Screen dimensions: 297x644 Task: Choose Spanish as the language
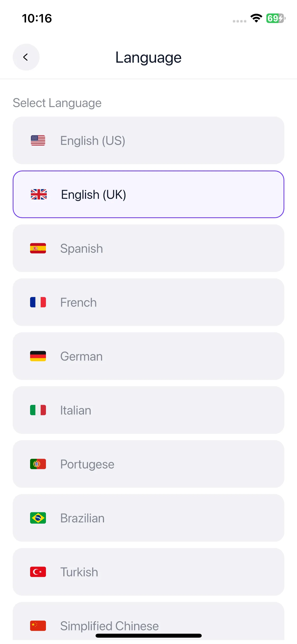(148, 248)
